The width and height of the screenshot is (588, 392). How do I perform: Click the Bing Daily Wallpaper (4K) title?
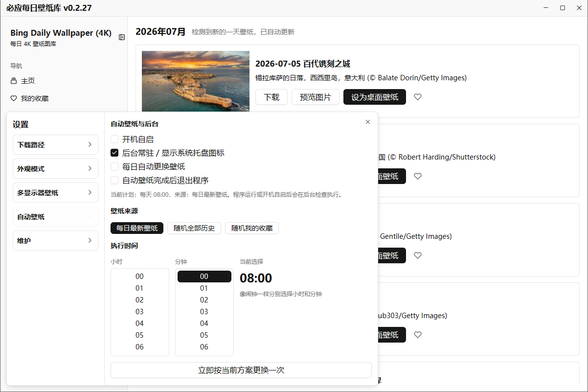61,33
